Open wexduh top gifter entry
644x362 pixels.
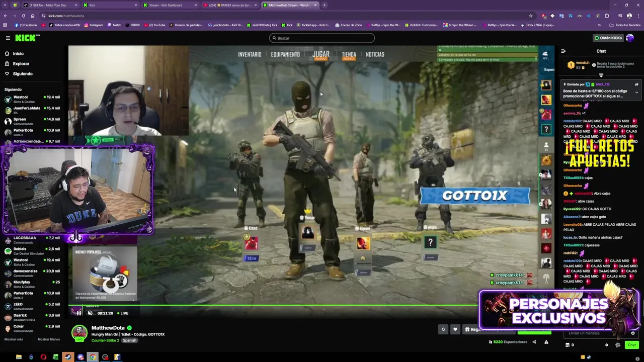click(x=579, y=65)
